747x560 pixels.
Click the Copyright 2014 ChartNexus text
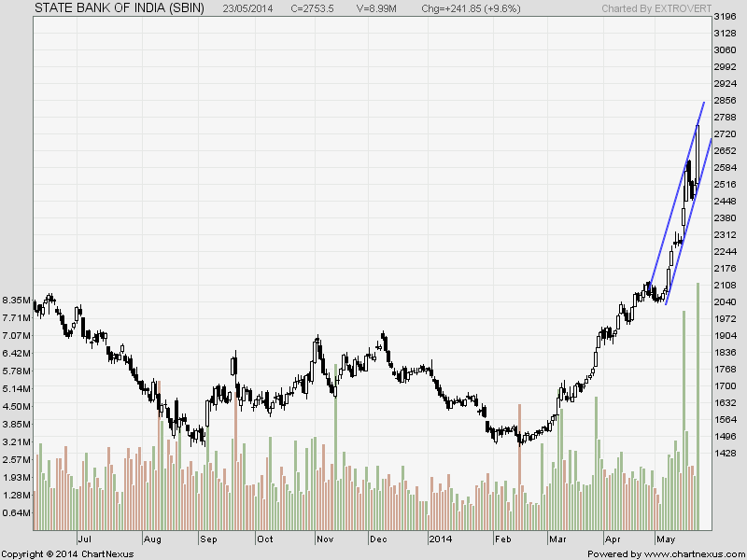pyautogui.click(x=67, y=553)
